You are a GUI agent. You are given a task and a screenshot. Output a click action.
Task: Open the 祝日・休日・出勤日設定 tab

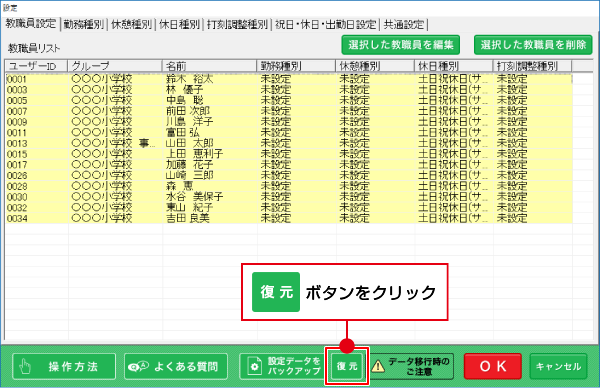click(x=326, y=24)
